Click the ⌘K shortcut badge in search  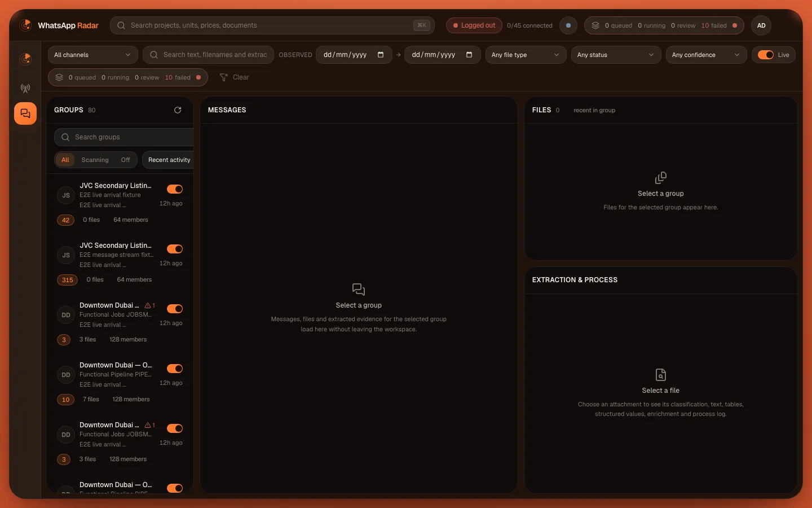click(422, 25)
